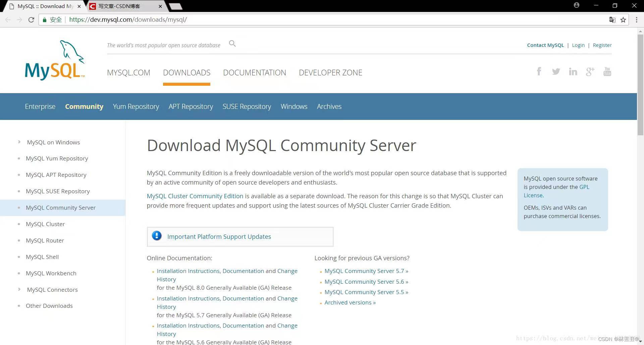Image resolution: width=644 pixels, height=345 pixels.
Task: Open Yum Repository tab
Action: click(136, 107)
